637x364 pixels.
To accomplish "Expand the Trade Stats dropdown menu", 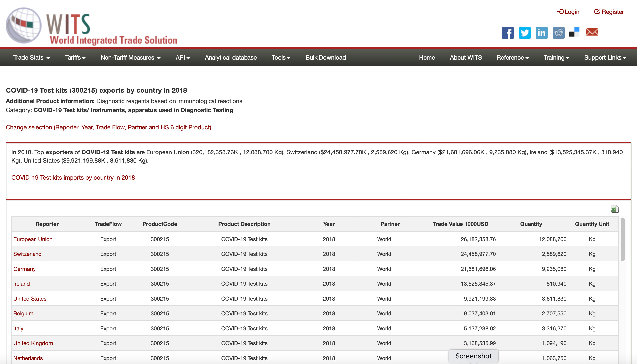I will [x=31, y=58].
